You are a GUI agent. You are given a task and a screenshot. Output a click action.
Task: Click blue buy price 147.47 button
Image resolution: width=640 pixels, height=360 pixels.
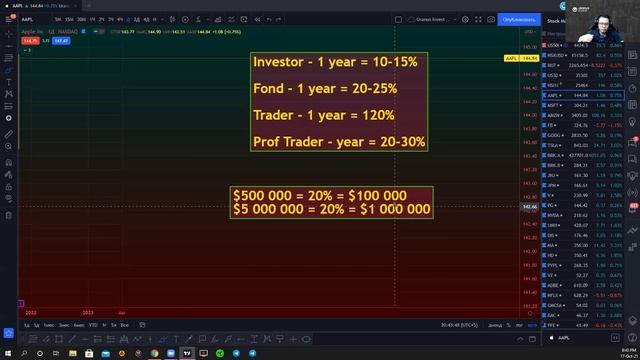pyautogui.click(x=61, y=41)
